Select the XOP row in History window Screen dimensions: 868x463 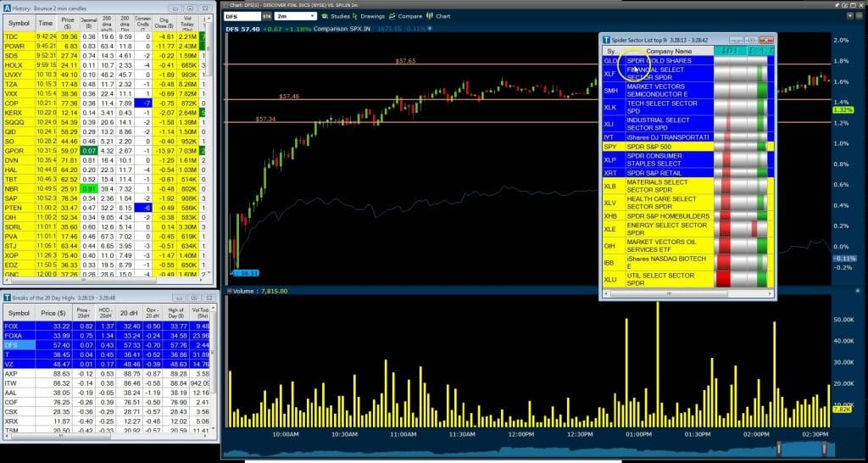point(104,254)
